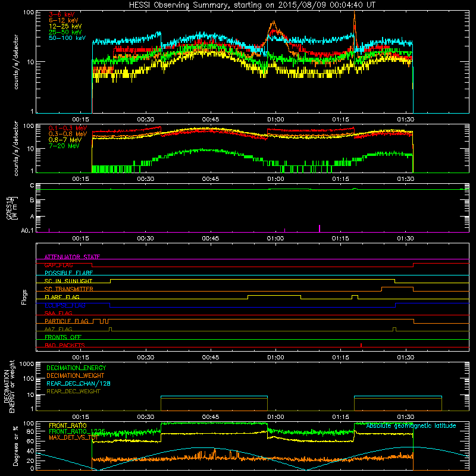Click the DECIMATION_WEIGHT legend entry
Viewport: 476px width, 476px height.
(x=76, y=375)
